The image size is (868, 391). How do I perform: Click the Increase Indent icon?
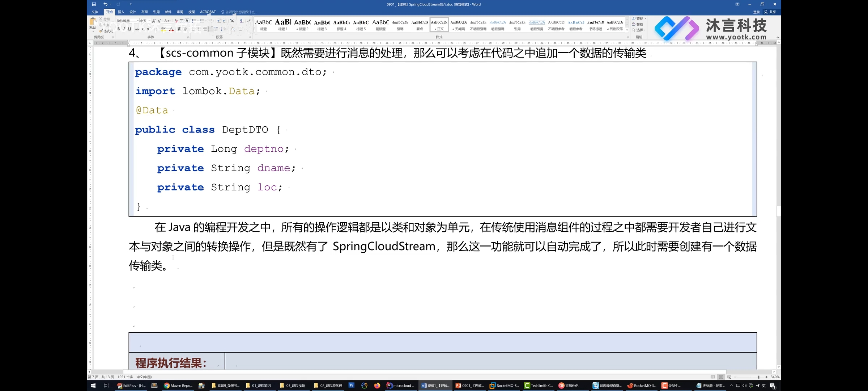pyautogui.click(x=224, y=21)
